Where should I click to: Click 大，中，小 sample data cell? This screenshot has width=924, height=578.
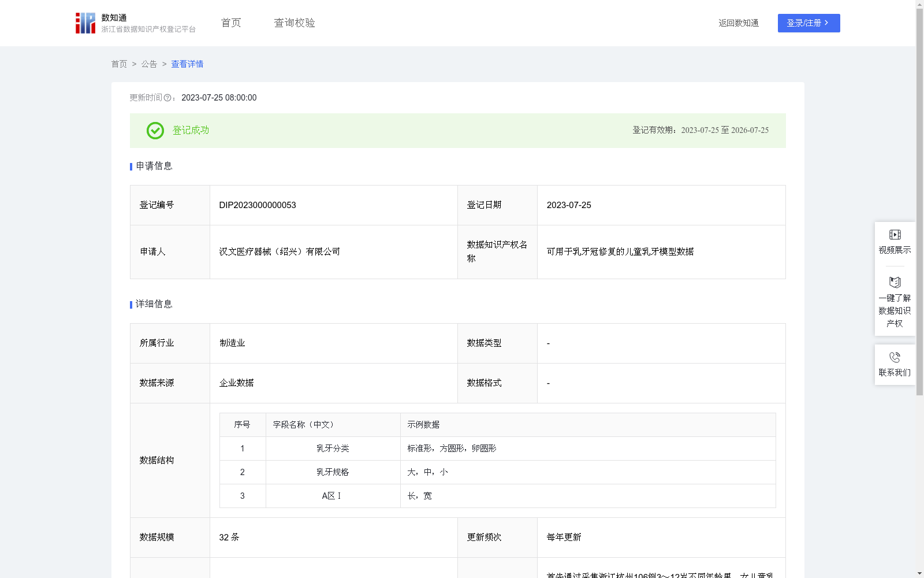588,472
